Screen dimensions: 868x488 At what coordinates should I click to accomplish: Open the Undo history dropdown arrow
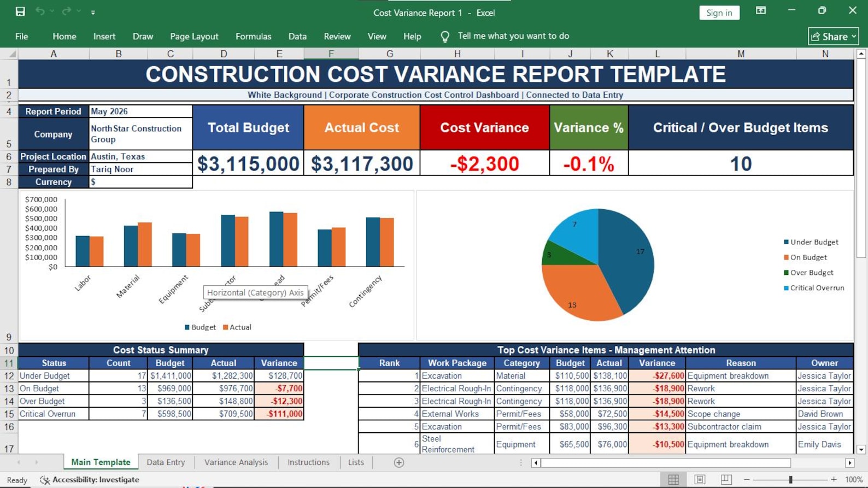[52, 11]
